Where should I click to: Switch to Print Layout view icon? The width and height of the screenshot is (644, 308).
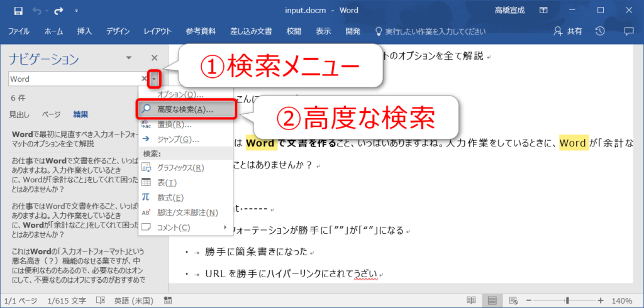[492, 300]
